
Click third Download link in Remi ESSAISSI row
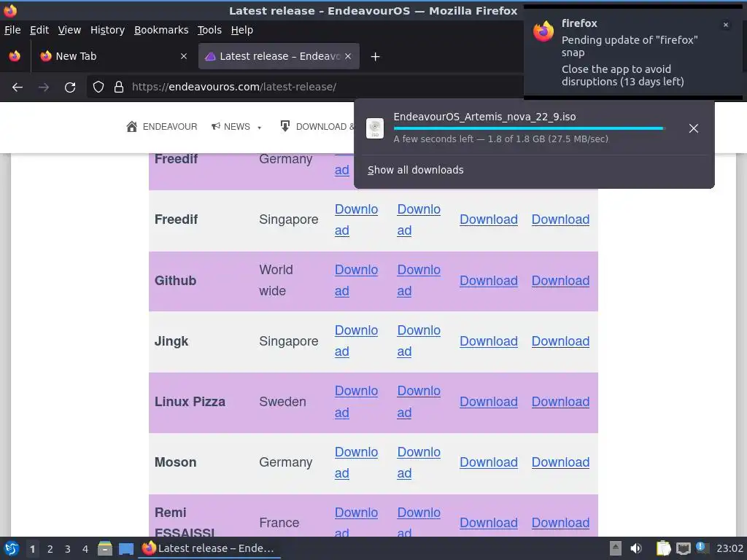pos(488,523)
